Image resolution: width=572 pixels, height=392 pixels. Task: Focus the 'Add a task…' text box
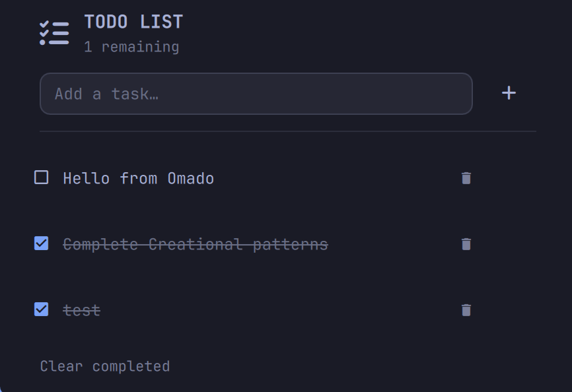[x=256, y=94]
